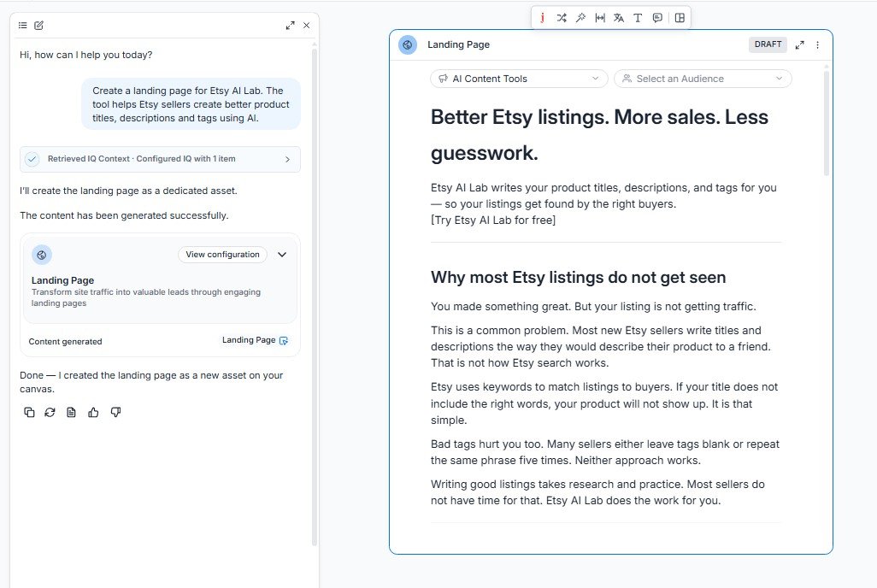Click 'The content has been generated successfully' text
Viewport: 877px width, 588px height.
(x=124, y=216)
